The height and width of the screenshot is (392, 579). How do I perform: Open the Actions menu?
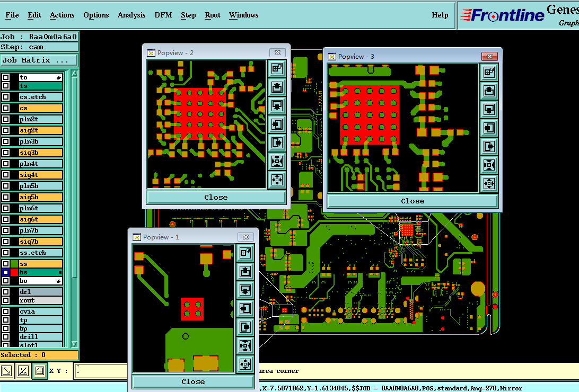click(x=62, y=15)
